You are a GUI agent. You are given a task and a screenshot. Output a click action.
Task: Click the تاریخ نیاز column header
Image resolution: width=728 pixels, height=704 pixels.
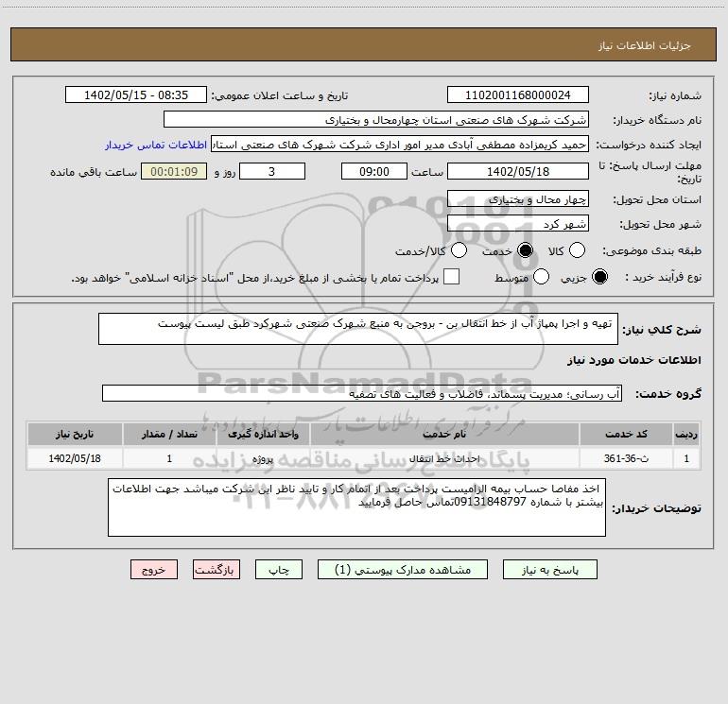[x=75, y=434]
